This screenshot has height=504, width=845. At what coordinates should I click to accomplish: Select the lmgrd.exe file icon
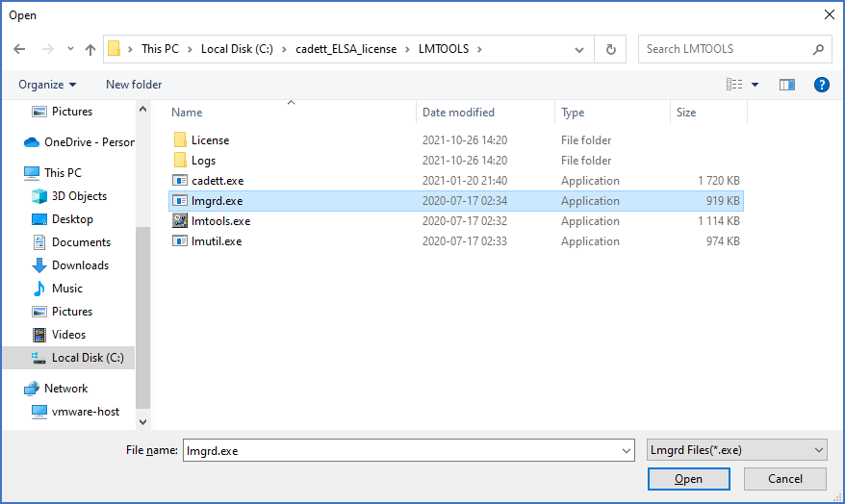click(179, 201)
